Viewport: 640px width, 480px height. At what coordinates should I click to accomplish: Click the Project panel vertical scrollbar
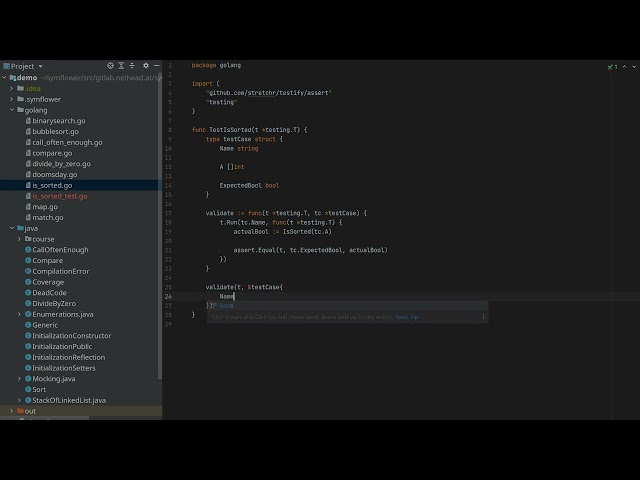tap(160, 224)
